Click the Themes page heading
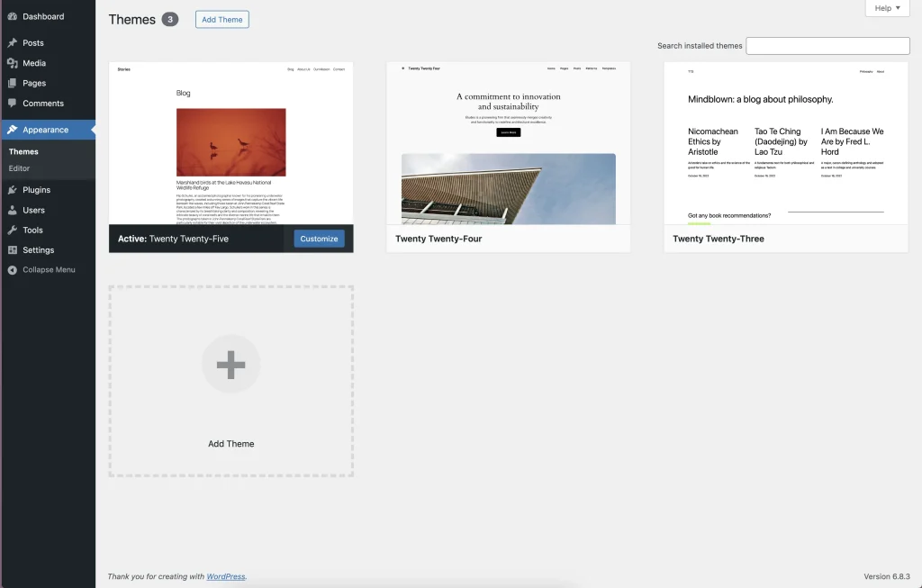Image resolution: width=922 pixels, height=588 pixels. [x=132, y=20]
